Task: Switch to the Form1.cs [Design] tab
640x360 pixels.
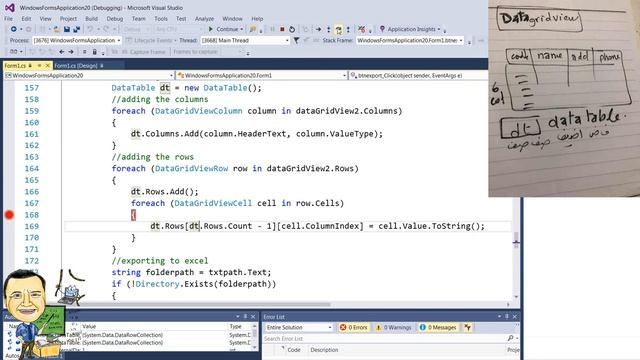Action: 76,66
